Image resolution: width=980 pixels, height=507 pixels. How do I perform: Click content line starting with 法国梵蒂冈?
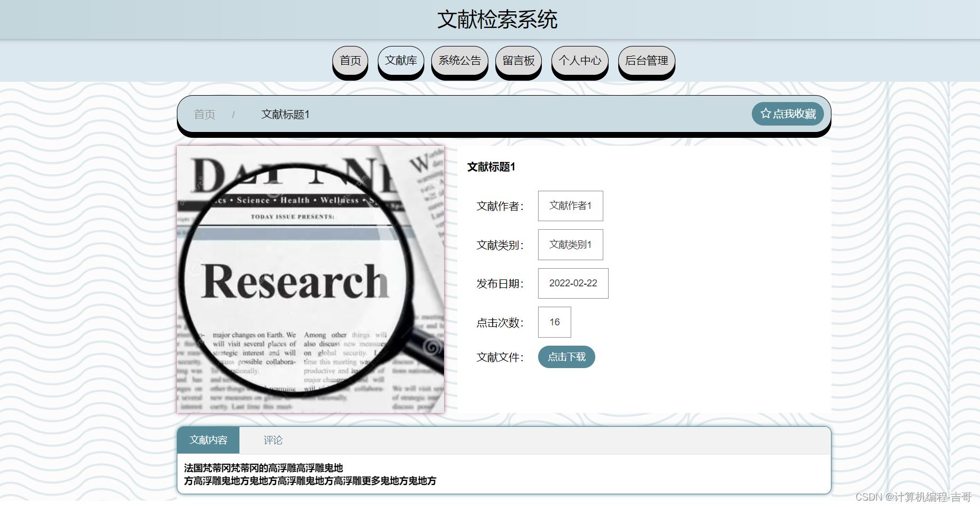263,468
